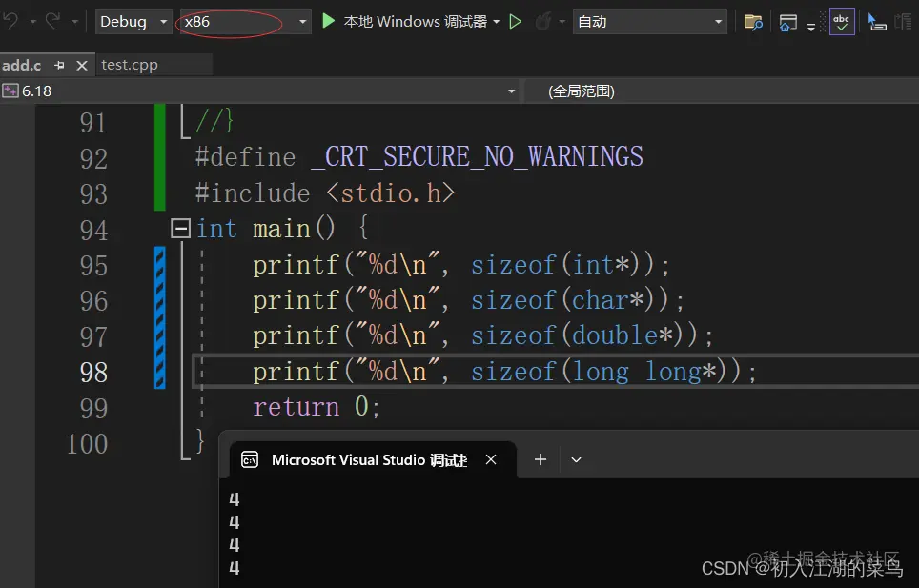Click line number 98 in the margin
This screenshot has height=588, width=919.
pos(93,373)
